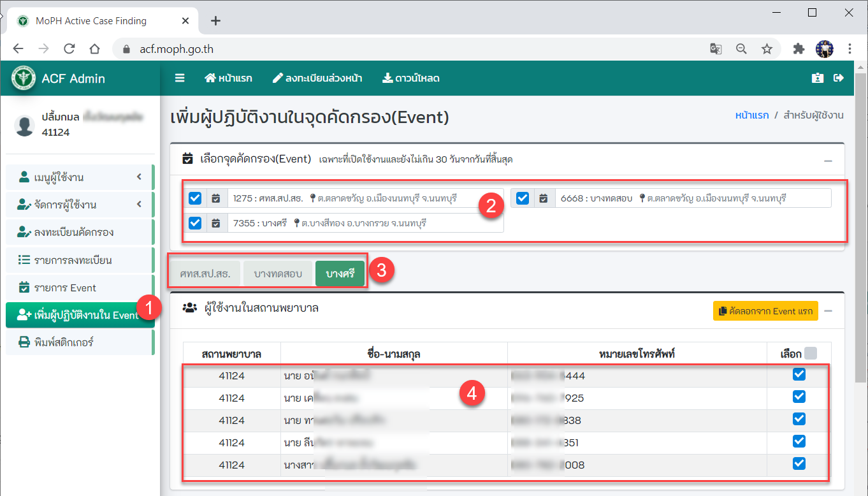Expand the จัดการผู้ใช้งาน sidebar menu
Viewport: 868px width, 496px height.
[x=80, y=205]
